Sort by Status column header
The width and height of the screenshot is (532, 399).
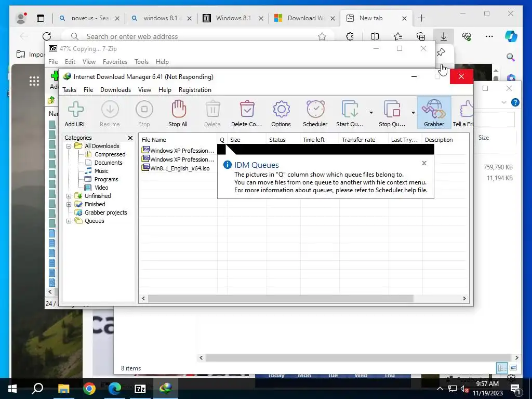[x=283, y=140]
